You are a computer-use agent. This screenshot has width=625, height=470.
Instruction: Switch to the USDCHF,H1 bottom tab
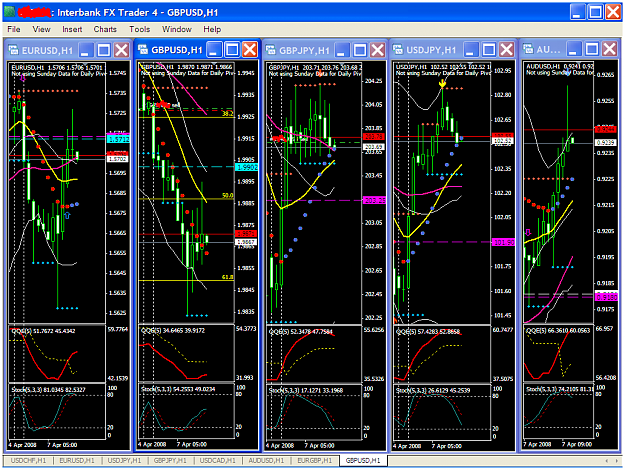click(28, 460)
